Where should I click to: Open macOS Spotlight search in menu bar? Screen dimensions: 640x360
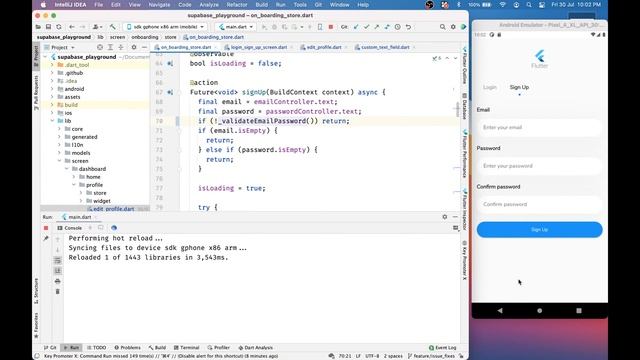point(529,5)
